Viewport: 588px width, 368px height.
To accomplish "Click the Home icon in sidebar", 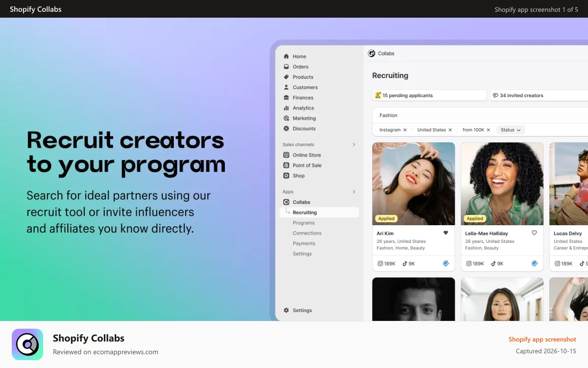I will point(286,56).
